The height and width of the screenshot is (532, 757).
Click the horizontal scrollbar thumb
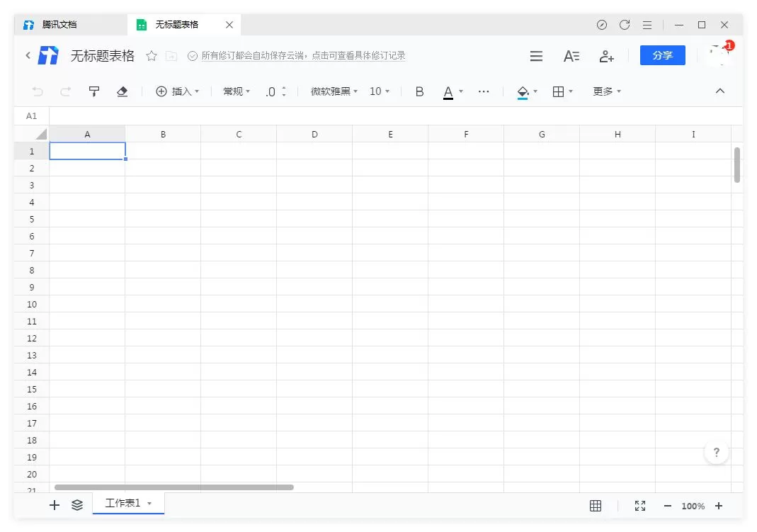tap(174, 487)
